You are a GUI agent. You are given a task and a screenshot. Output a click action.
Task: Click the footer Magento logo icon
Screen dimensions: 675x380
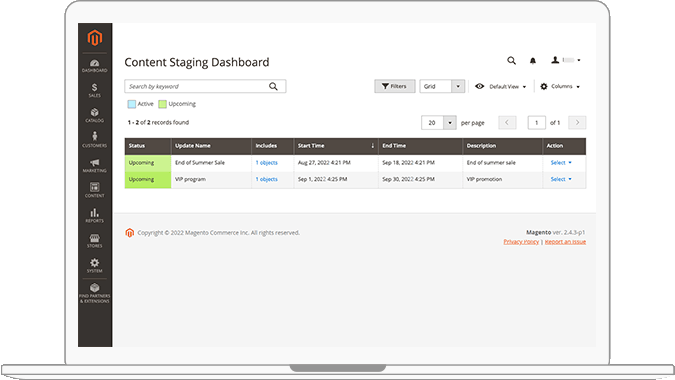(x=130, y=233)
